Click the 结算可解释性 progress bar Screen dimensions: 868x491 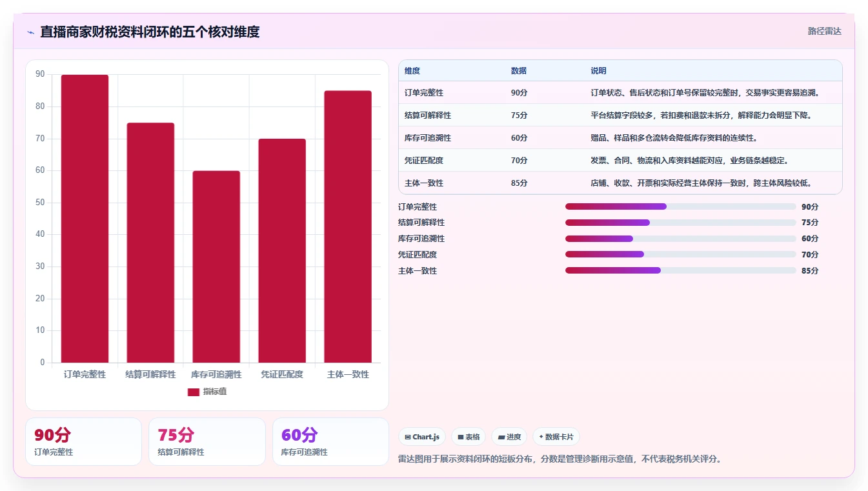[x=681, y=223]
